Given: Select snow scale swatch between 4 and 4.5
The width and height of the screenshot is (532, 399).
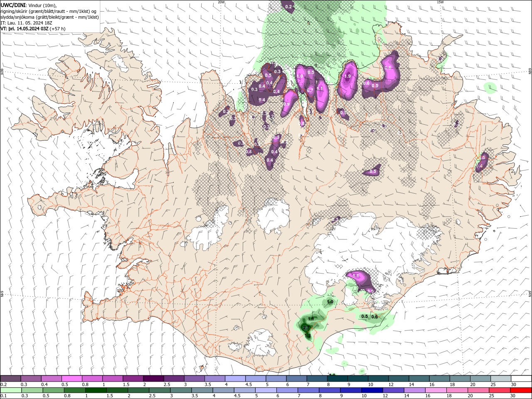Looking at the screenshot, I should [235, 379].
